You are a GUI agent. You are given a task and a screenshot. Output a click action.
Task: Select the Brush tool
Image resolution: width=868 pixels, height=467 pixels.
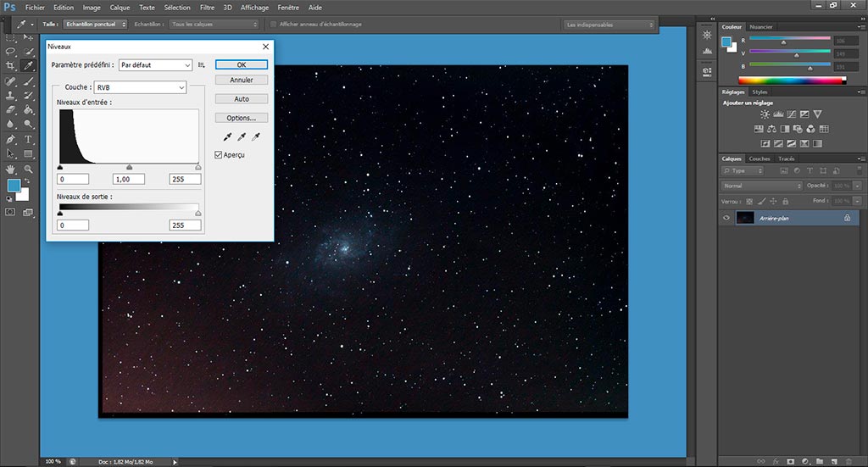pyautogui.click(x=28, y=81)
